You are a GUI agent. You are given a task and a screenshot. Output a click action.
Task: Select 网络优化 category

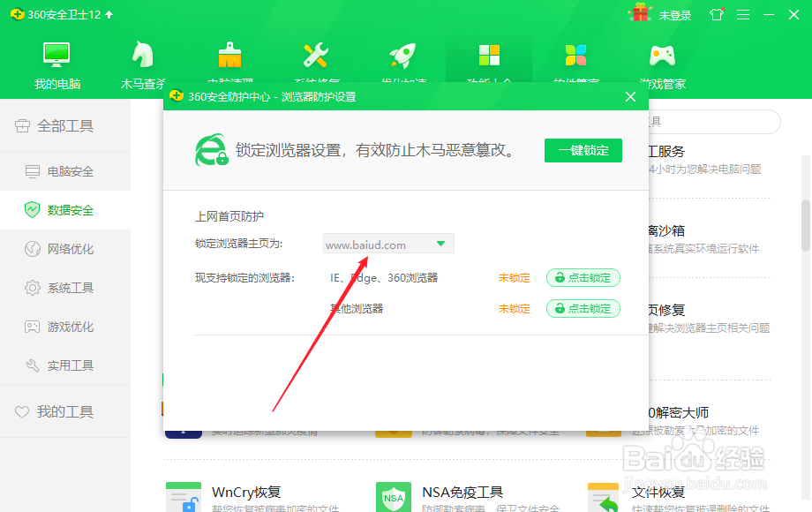tap(65, 249)
